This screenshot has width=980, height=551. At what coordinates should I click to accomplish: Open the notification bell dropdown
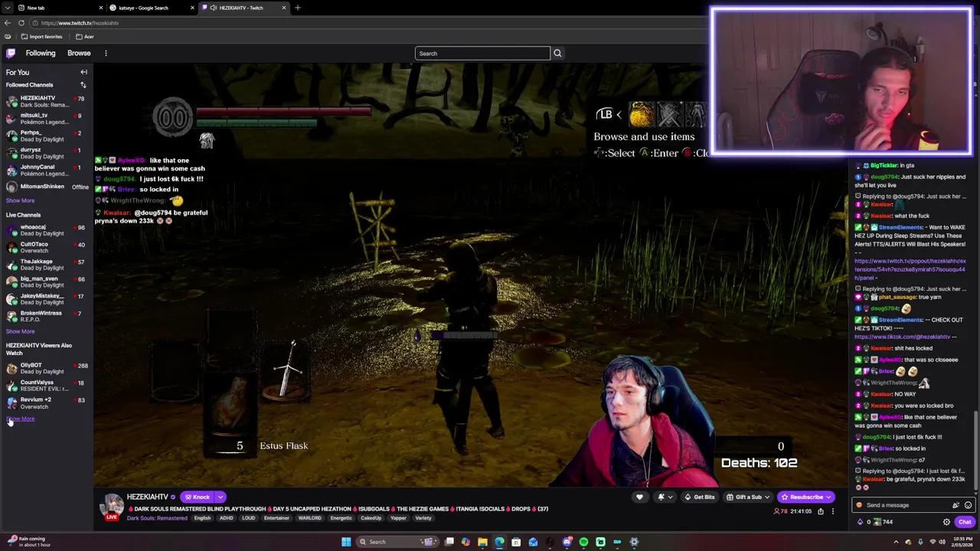(664, 497)
